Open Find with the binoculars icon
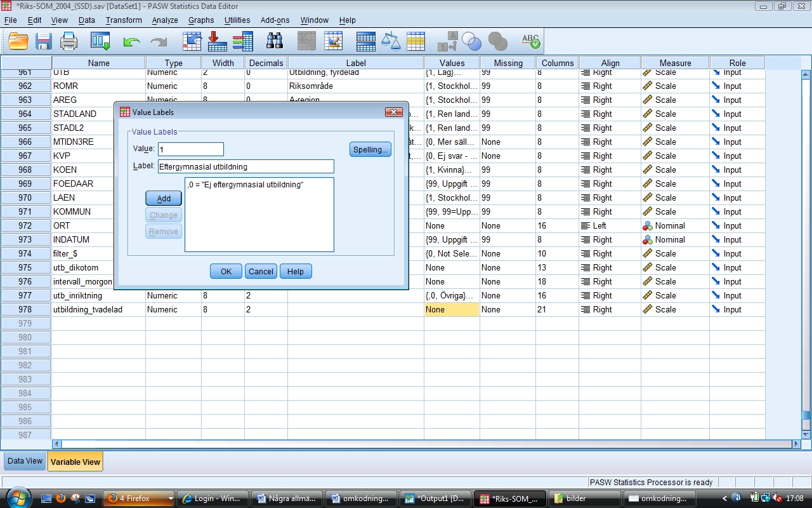Image resolution: width=812 pixels, height=508 pixels. 274,42
